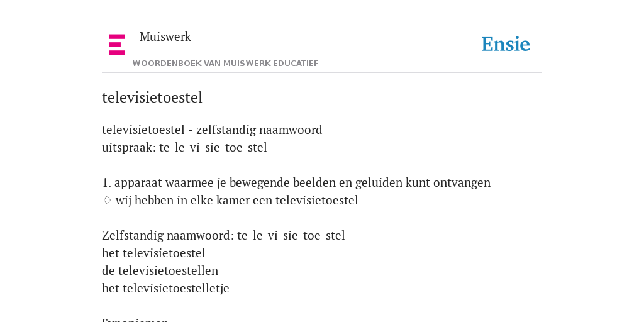Click the partially visible Synoniemen heading
The height and width of the screenshot is (322, 644).
click(x=135, y=319)
